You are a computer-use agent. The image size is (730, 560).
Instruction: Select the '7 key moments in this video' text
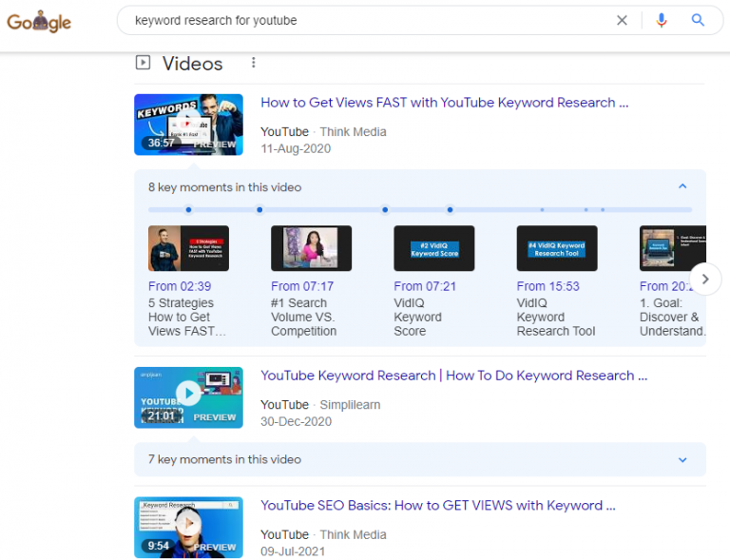225,460
